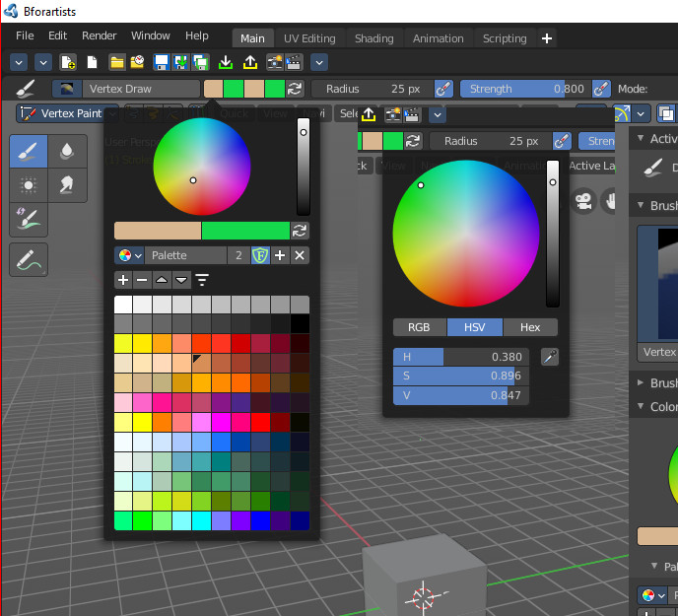This screenshot has height=616, width=678.
Task: Click the V 0.847 value slider
Action: (x=461, y=395)
